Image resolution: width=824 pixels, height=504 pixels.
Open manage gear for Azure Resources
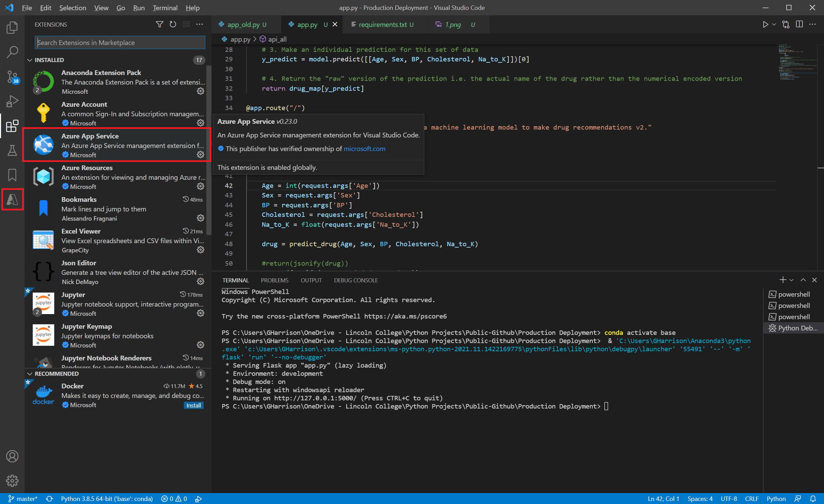tap(201, 186)
